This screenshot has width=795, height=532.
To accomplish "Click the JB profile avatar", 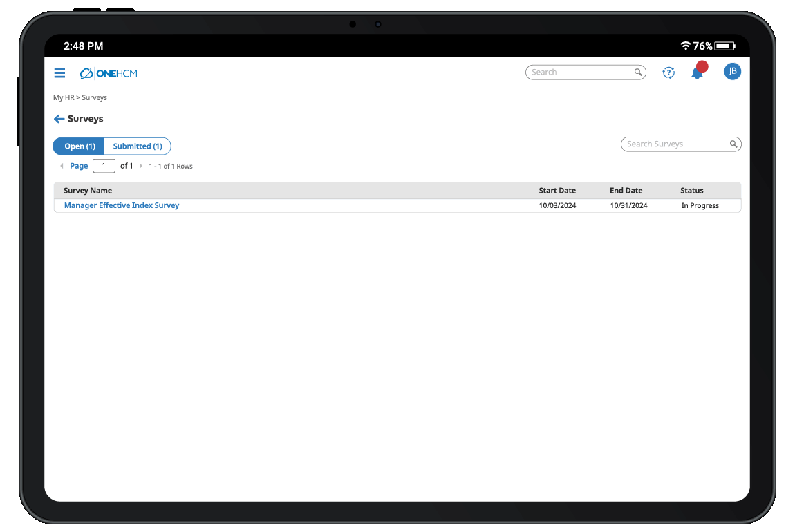I will coord(732,71).
